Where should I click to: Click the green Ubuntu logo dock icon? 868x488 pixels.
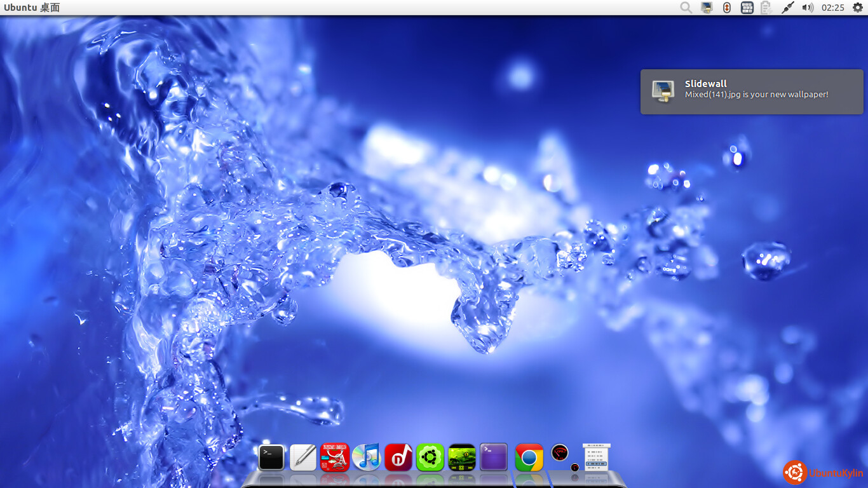point(430,457)
